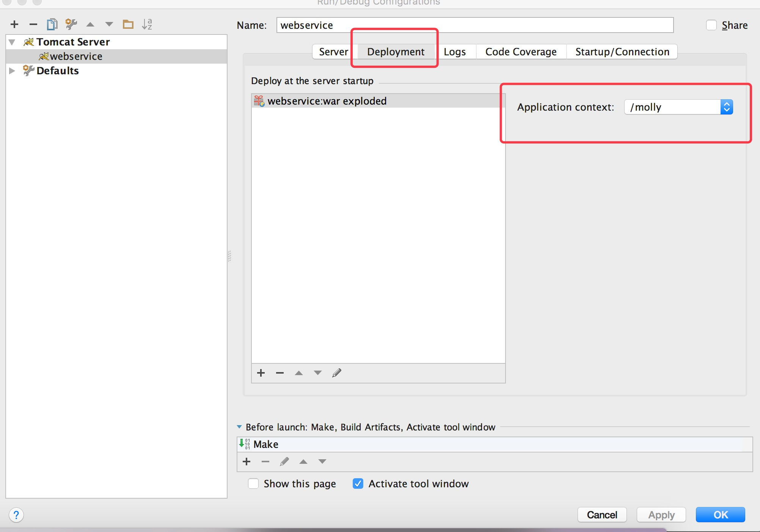The image size is (760, 532).
Task: Add a deployment artifact
Action: pos(261,373)
